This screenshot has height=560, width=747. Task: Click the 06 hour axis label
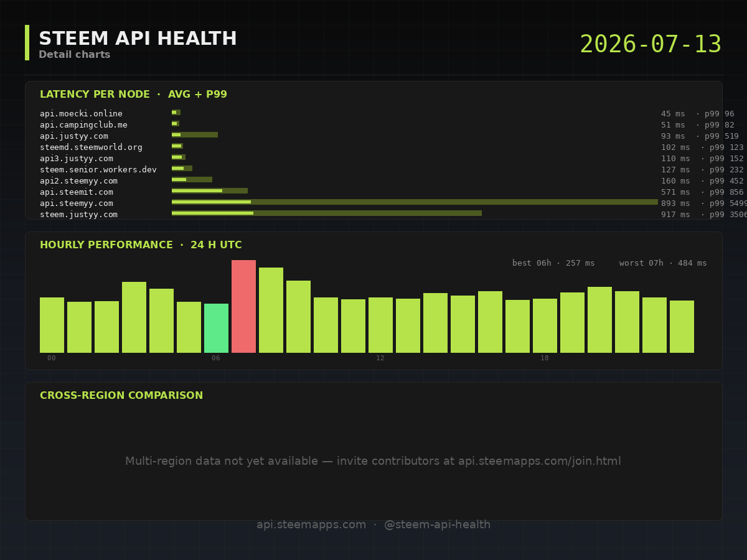pos(216,358)
